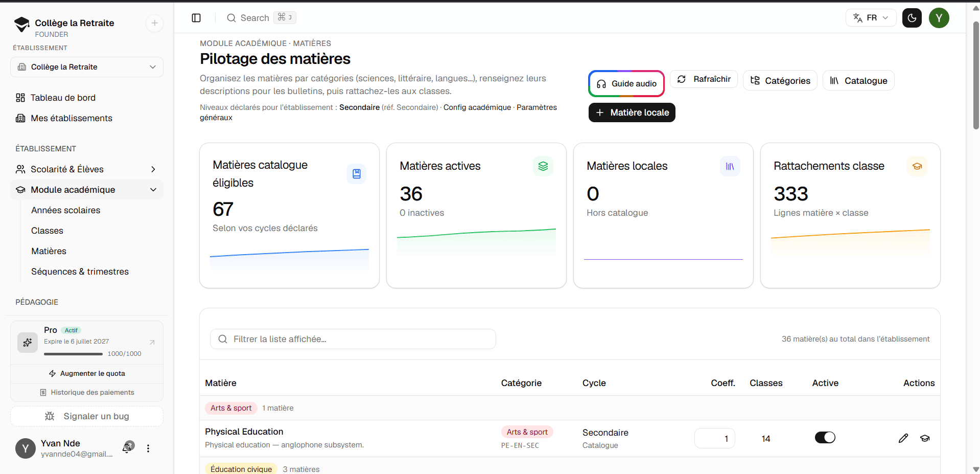Toggle the sidebar panel icon
The image size is (980, 474).
coord(196,18)
